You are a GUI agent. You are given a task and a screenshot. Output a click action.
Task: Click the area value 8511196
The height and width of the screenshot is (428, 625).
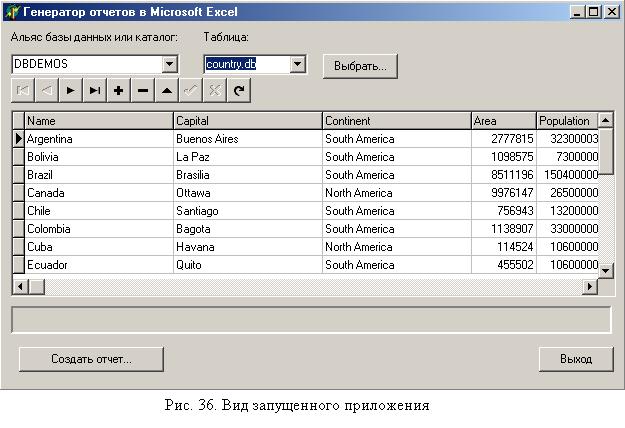(504, 175)
